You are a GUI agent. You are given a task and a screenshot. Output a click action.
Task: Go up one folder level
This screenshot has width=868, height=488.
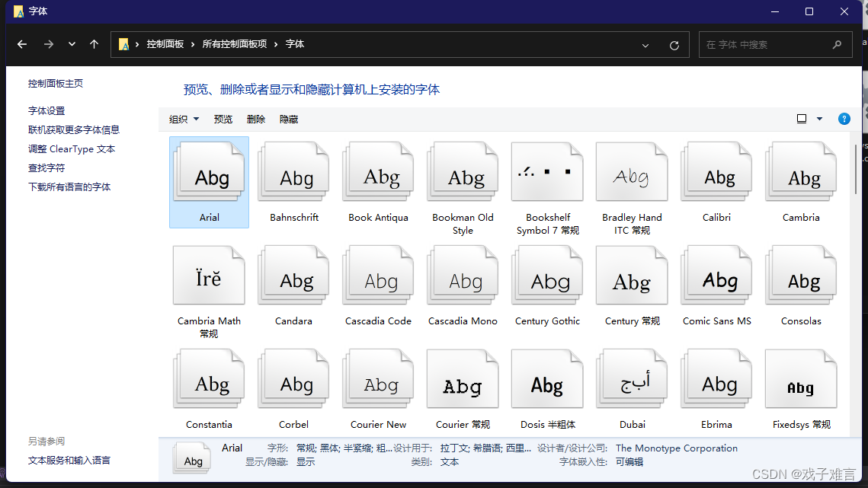(x=94, y=44)
